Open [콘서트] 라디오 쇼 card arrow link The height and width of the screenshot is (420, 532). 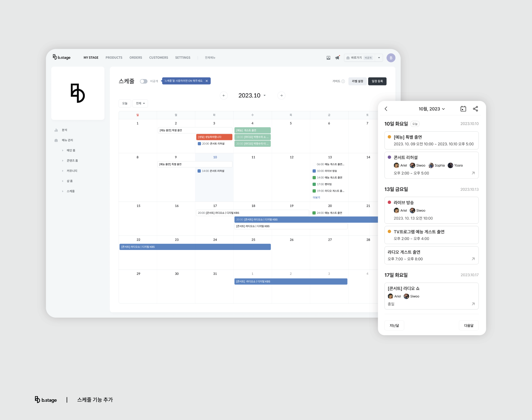tap(473, 304)
